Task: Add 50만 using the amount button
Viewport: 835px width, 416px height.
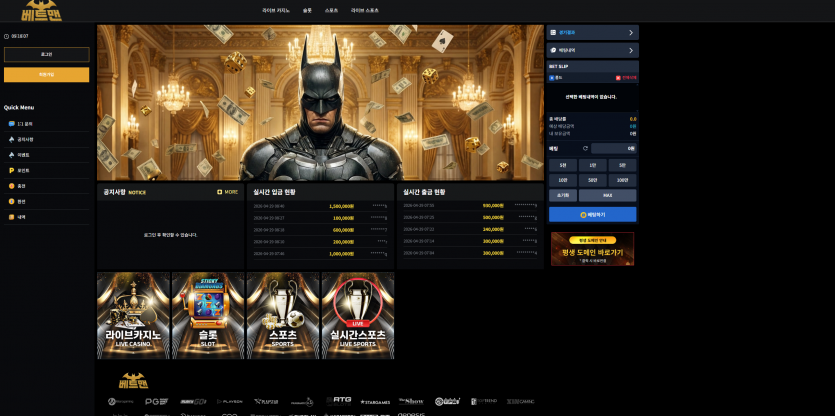Action: click(x=592, y=180)
